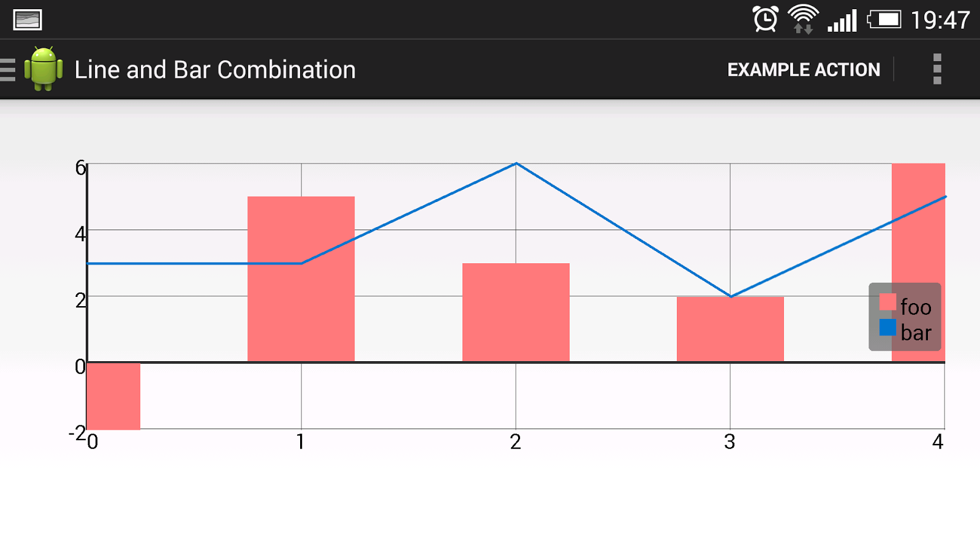
Task: Click the blue bar legend swatch
Action: tap(888, 328)
